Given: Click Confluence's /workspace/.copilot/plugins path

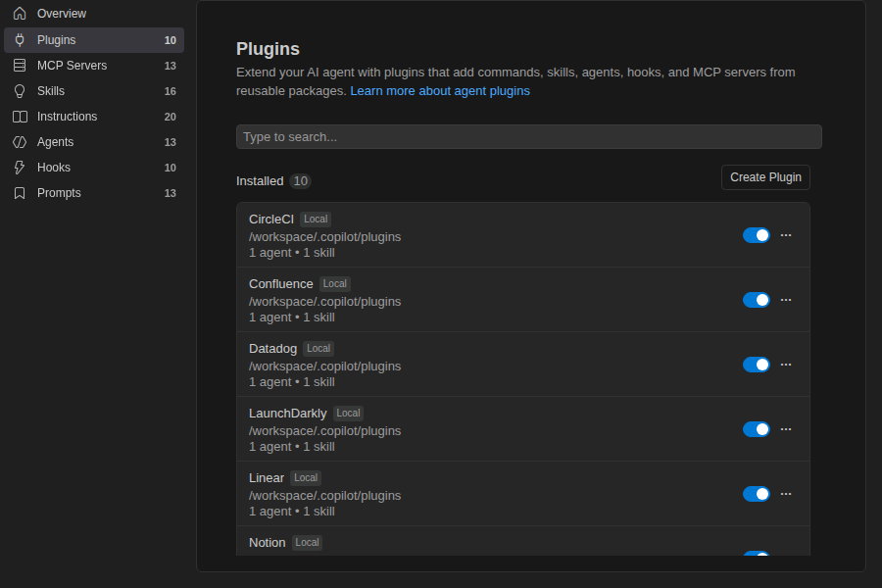Looking at the screenshot, I should pos(325,302).
